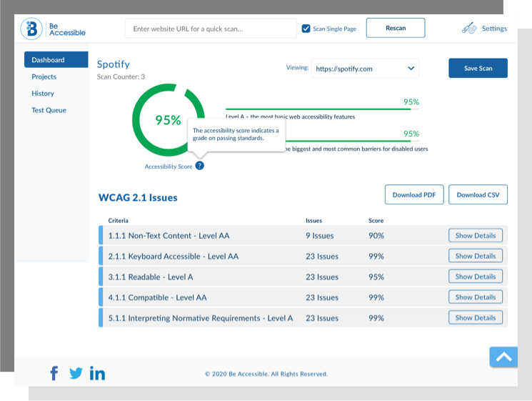Expand the Viewing URL dropdown
The width and height of the screenshot is (532, 401).
tap(365, 68)
